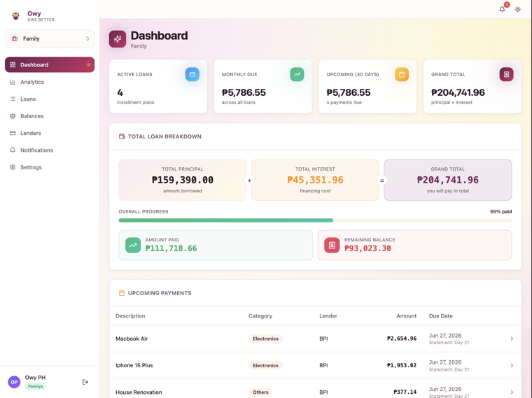Click the red Remaining Balance icon
532x398 pixels.
[332, 245]
